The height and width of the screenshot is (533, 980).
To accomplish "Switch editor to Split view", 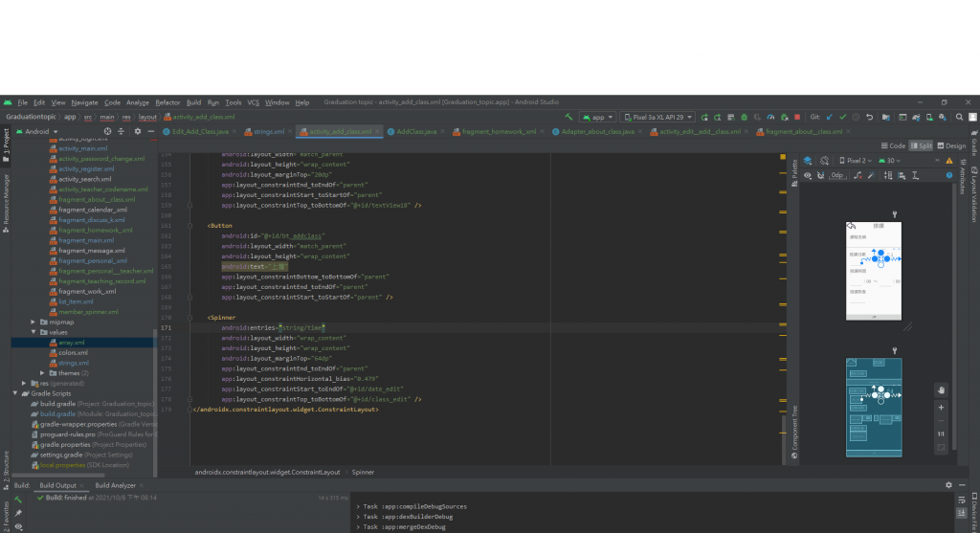I will [x=921, y=145].
